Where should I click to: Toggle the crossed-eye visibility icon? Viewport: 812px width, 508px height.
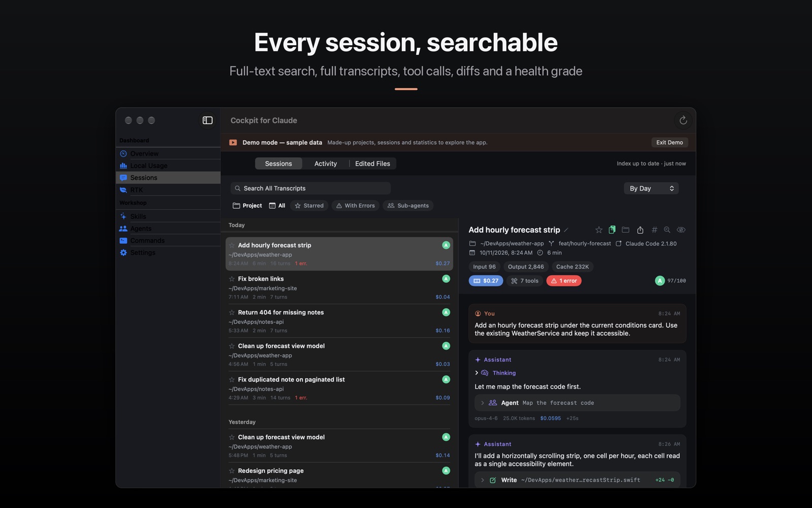coord(681,230)
